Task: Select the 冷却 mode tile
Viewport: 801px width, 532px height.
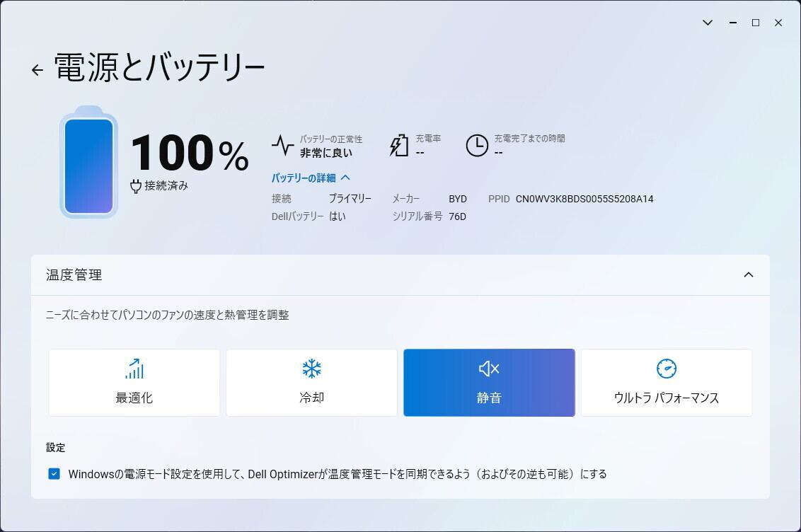Action: tap(311, 383)
